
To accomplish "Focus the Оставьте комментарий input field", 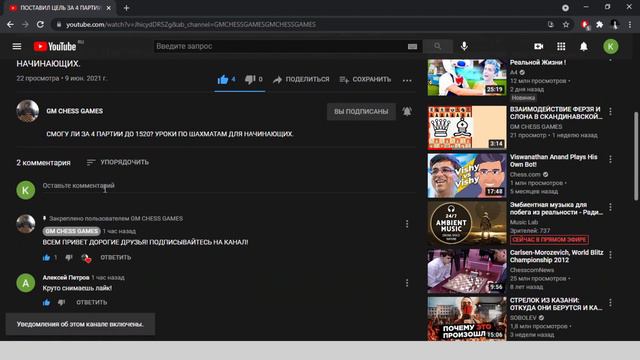I will [229, 186].
